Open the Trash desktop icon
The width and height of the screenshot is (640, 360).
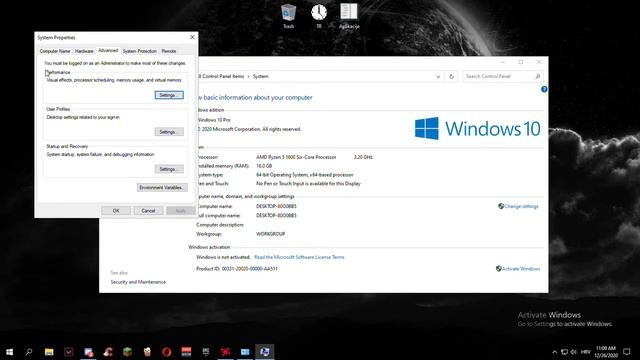coord(289,16)
